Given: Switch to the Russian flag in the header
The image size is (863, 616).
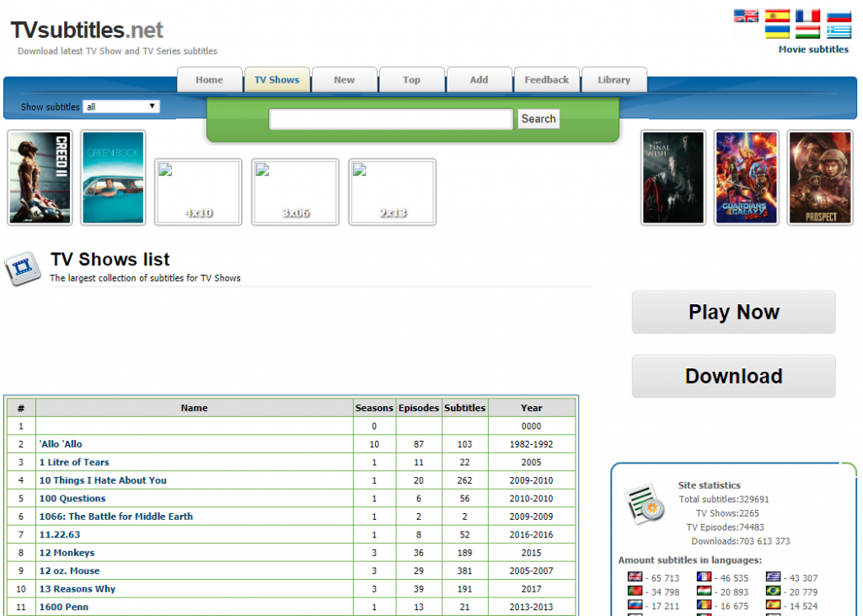Looking at the screenshot, I should (x=839, y=15).
